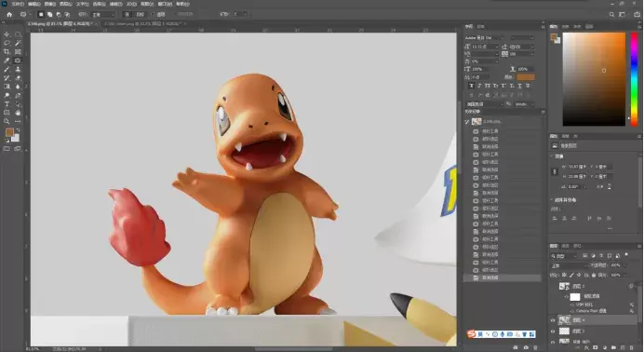This screenshot has height=352, width=644.
Task: Click the Source button in options bar
Action: pos(127,14)
